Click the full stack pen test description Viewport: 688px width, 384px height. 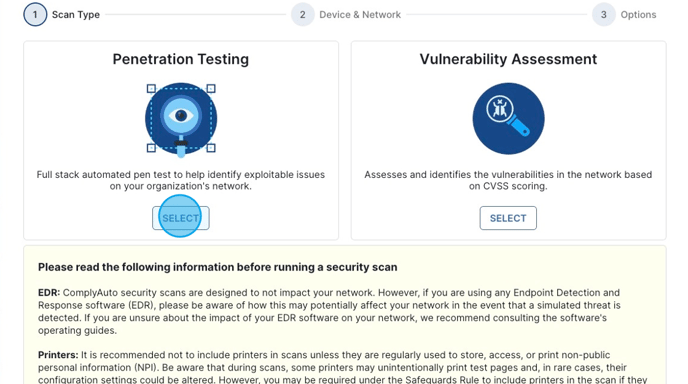[181, 180]
